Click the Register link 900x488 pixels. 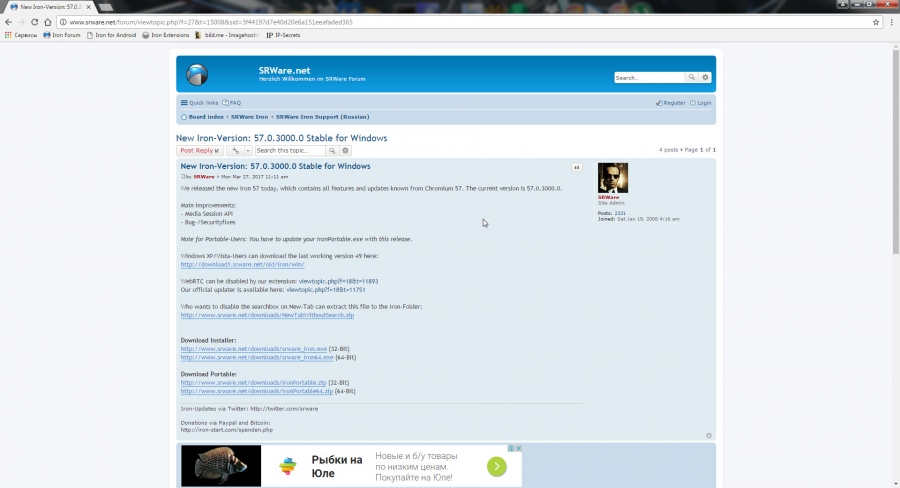tap(670, 103)
